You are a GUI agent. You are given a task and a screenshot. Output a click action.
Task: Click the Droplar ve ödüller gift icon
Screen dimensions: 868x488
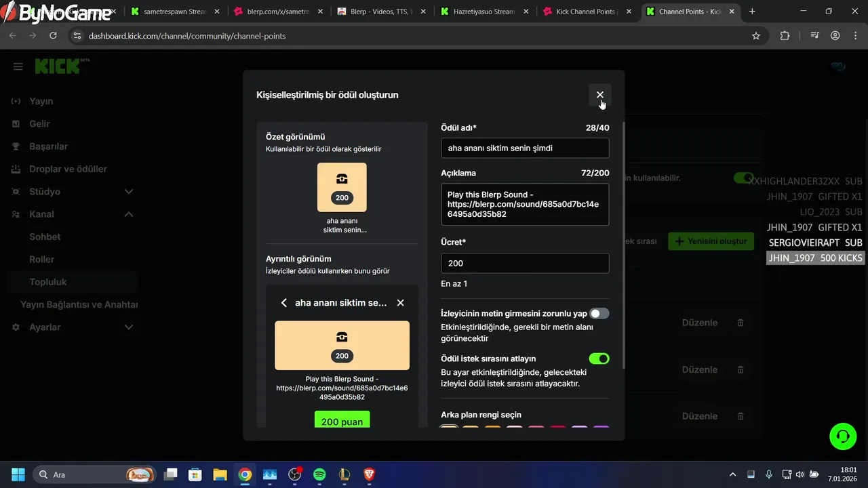click(16, 169)
